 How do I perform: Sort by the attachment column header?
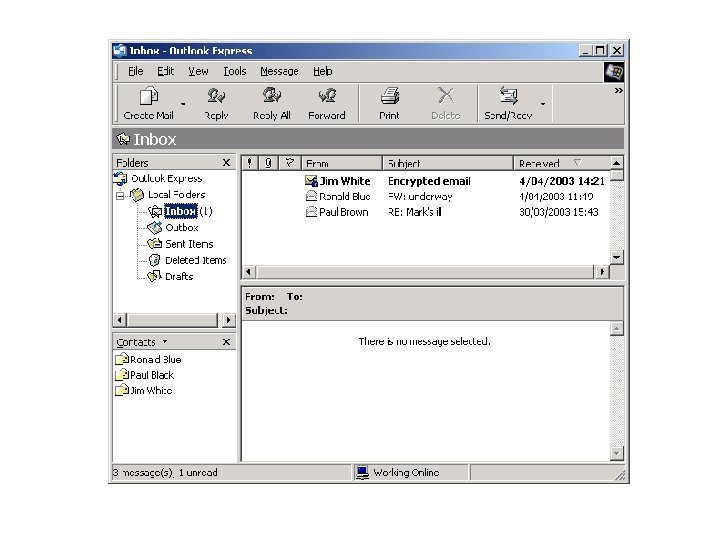[269, 163]
